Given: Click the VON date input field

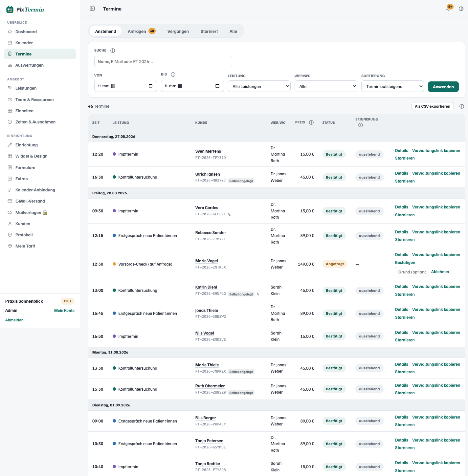Looking at the screenshot, I should (125, 86).
